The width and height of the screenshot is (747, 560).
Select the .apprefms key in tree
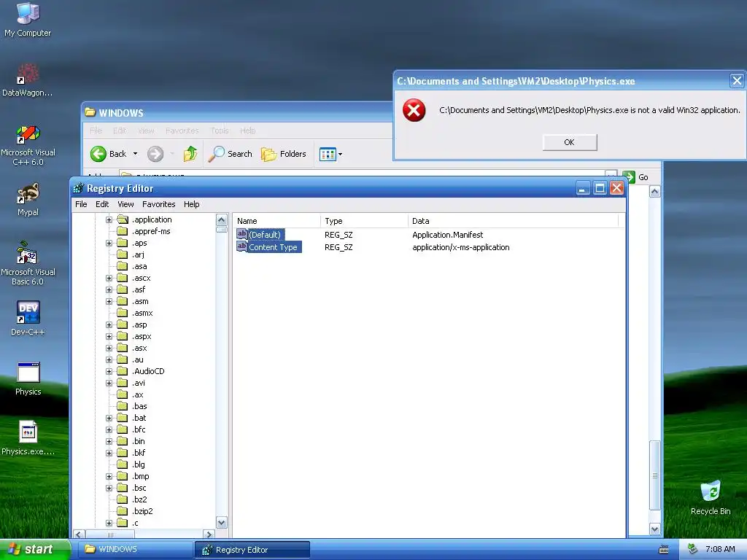point(151,231)
